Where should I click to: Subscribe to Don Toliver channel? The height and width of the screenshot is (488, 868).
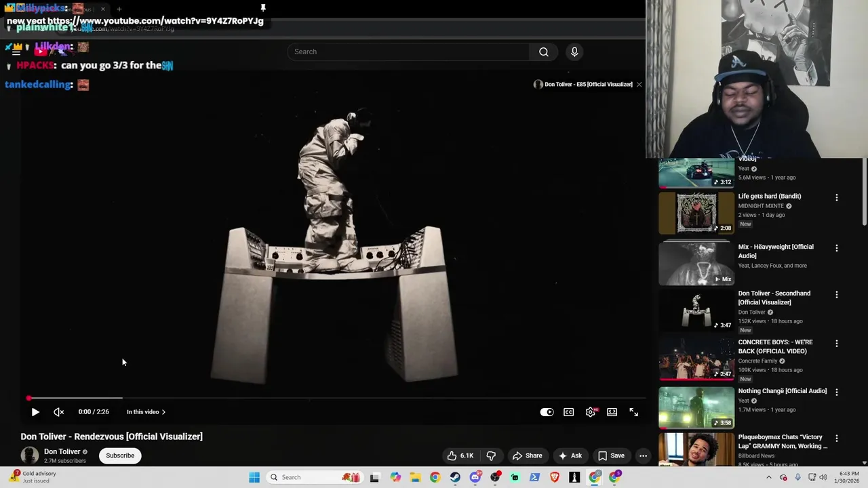pos(120,455)
